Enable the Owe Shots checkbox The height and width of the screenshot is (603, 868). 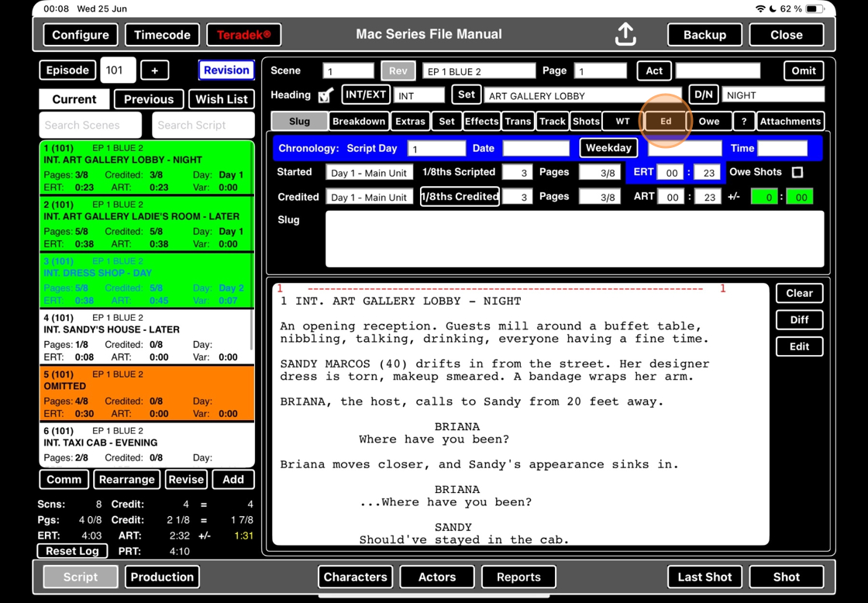click(x=797, y=172)
